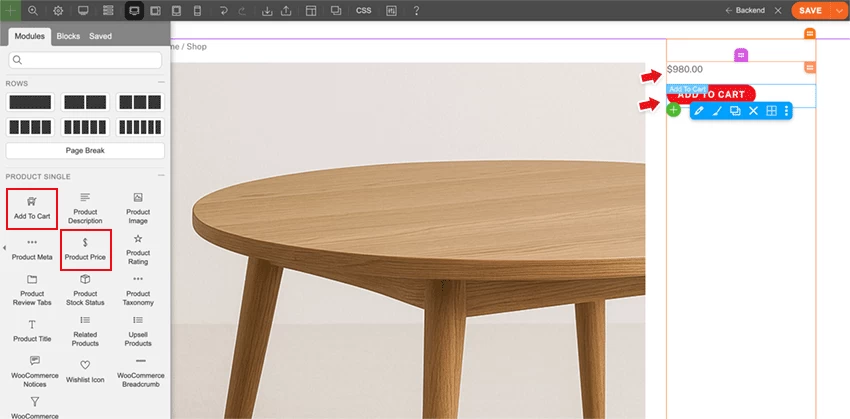
Task: Click the green plus below Add To Cart
Action: [x=673, y=110]
